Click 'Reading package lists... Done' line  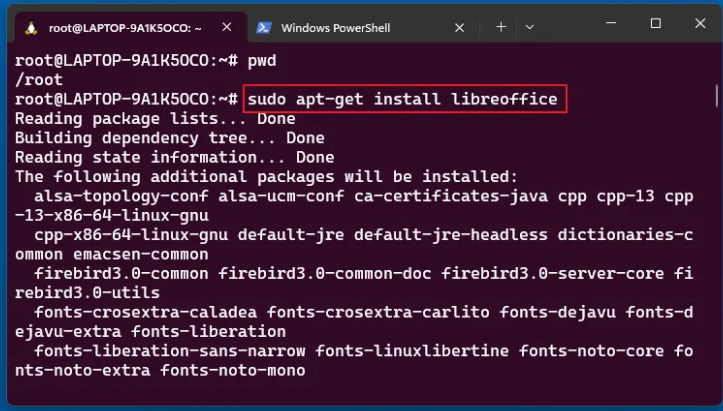155,119
